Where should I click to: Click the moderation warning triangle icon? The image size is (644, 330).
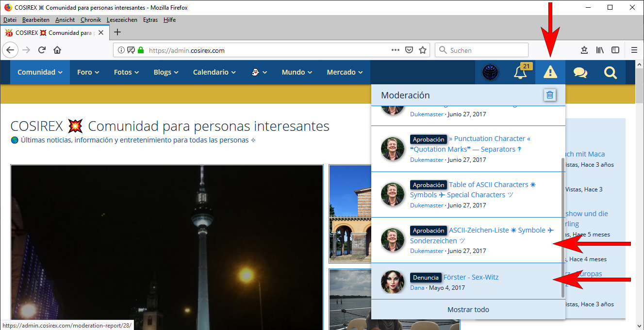[x=550, y=72]
